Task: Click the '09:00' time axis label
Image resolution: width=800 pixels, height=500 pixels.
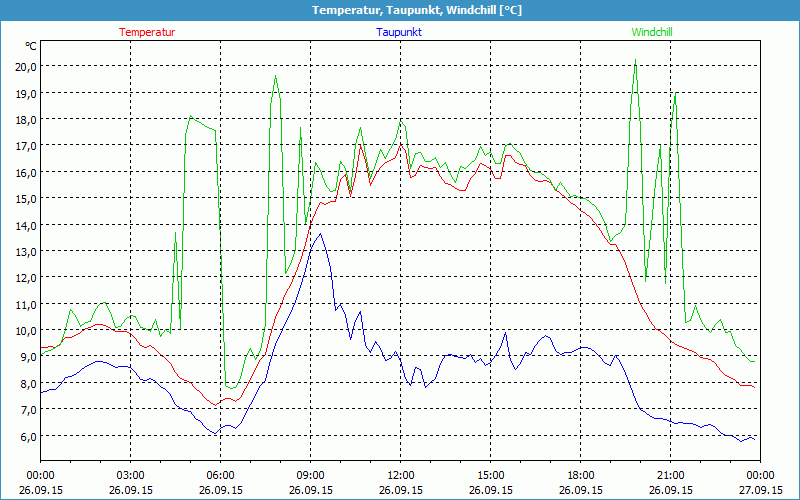Action: 310,476
